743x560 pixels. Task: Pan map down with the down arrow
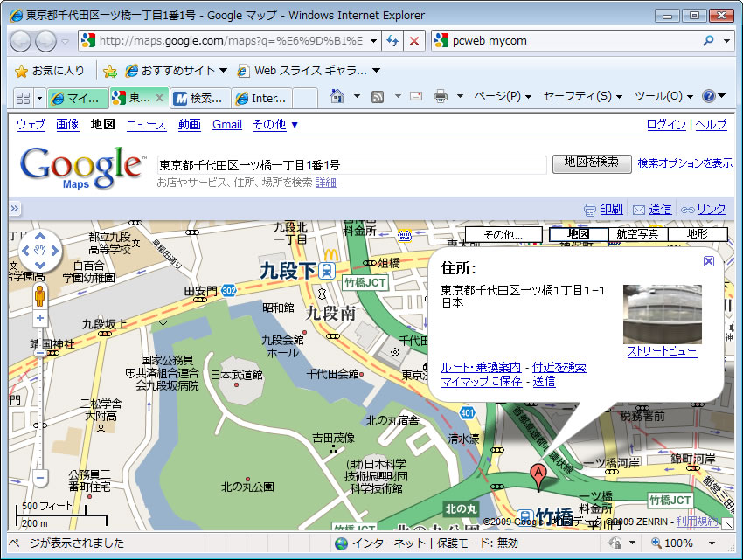(40, 265)
